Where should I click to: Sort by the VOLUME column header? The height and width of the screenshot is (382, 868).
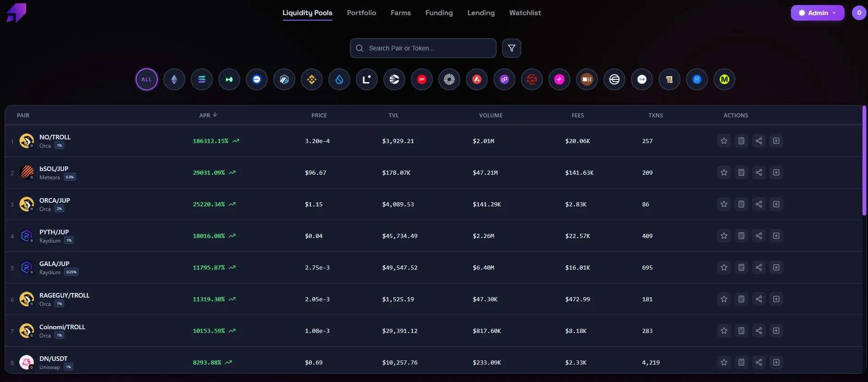[491, 116]
